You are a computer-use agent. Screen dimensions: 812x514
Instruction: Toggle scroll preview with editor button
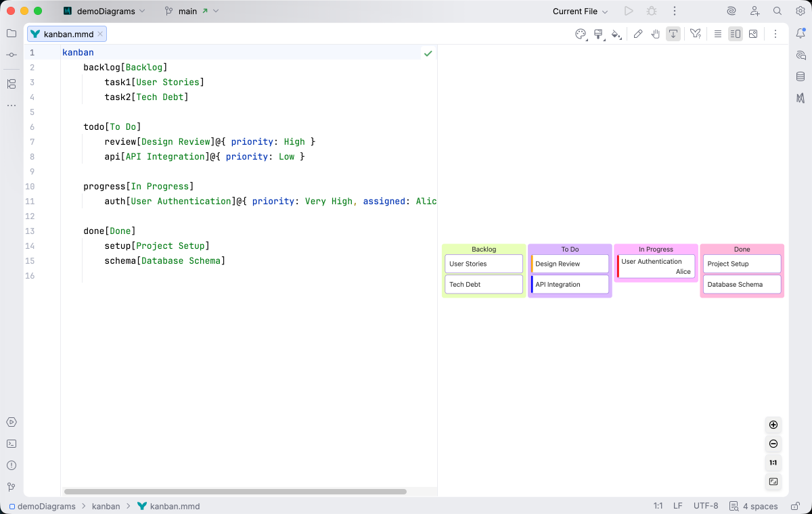point(673,34)
